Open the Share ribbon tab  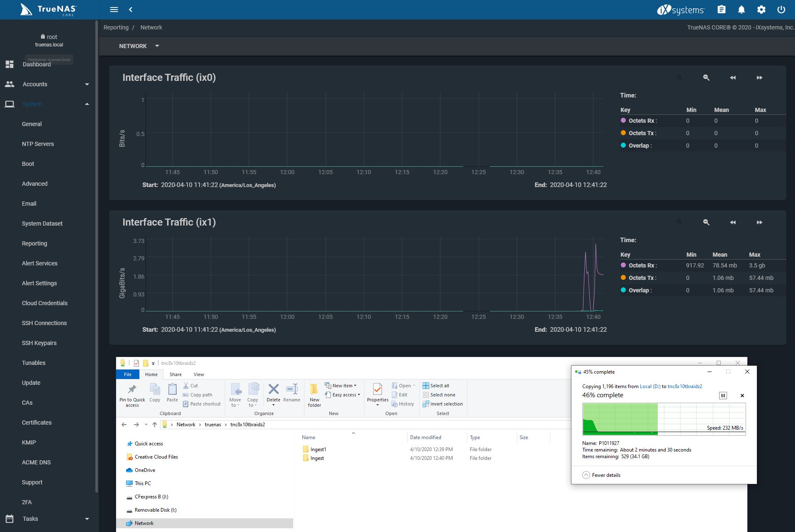[x=175, y=374]
